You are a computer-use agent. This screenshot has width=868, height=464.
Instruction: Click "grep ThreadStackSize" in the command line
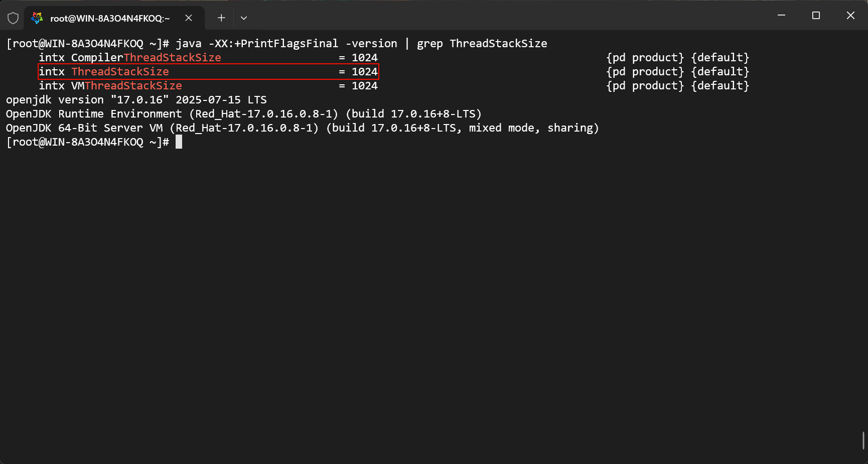[x=482, y=44]
